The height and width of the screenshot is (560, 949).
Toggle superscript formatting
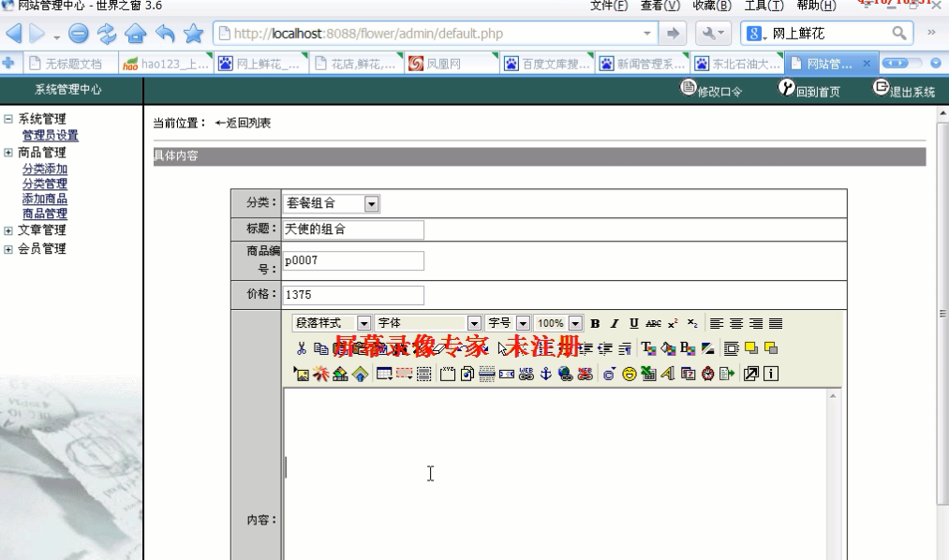673,323
